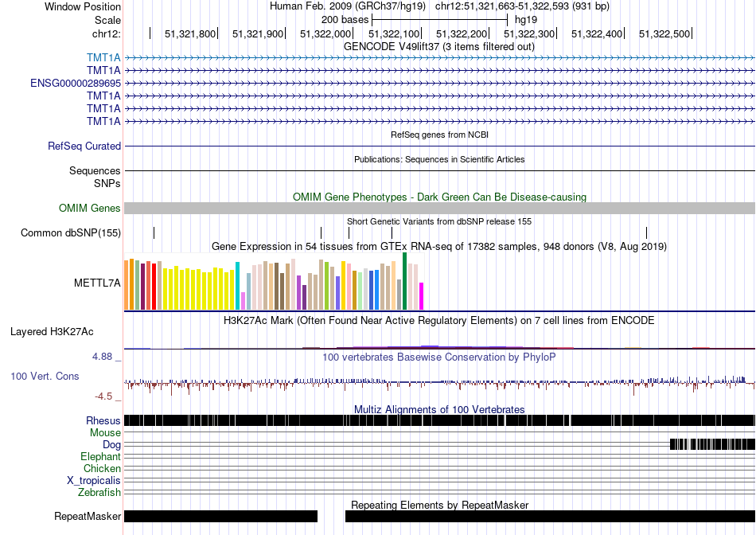
Task: Click the Scale label on the left
Action: tap(108, 20)
